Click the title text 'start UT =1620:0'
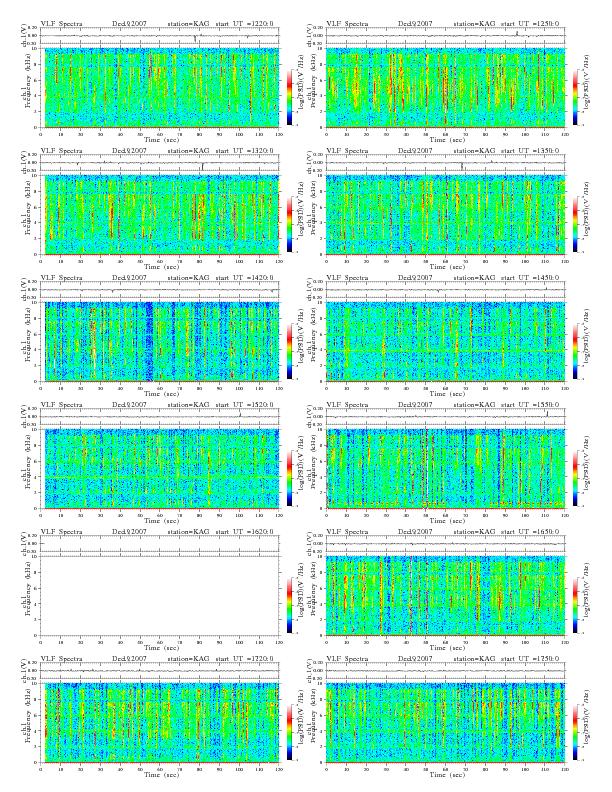Viewport: 612px width, 792px height. [x=244, y=532]
